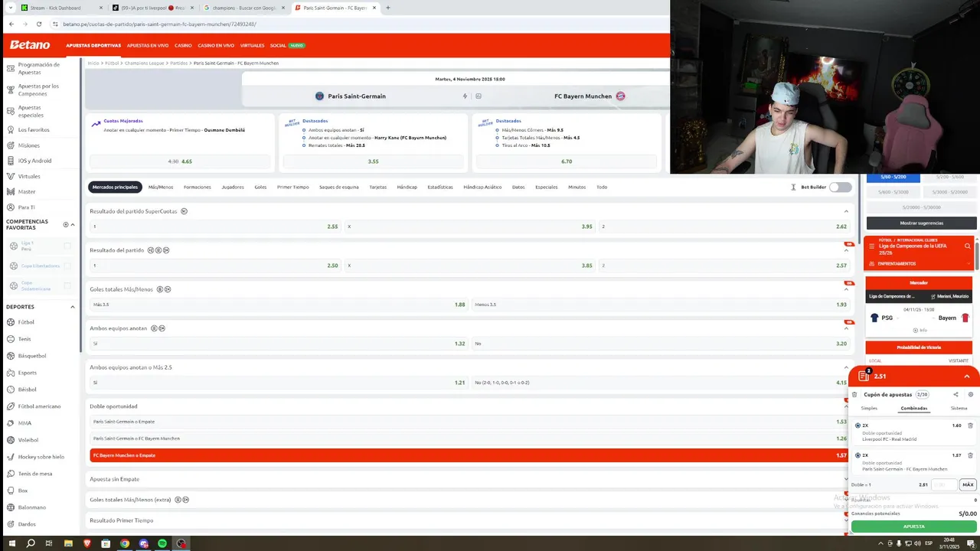This screenshot has width=980, height=551.
Task: Check the Liga 1 Perú favorite box
Action: [x=67, y=246]
